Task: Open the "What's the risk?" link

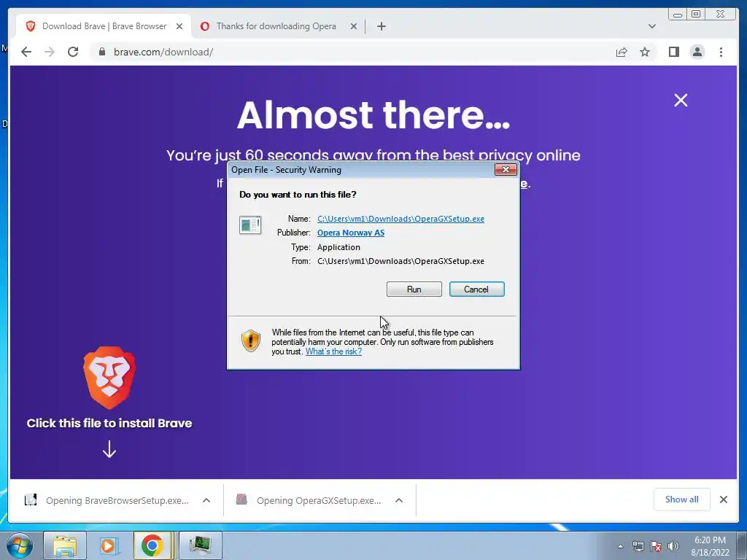Action: click(333, 351)
